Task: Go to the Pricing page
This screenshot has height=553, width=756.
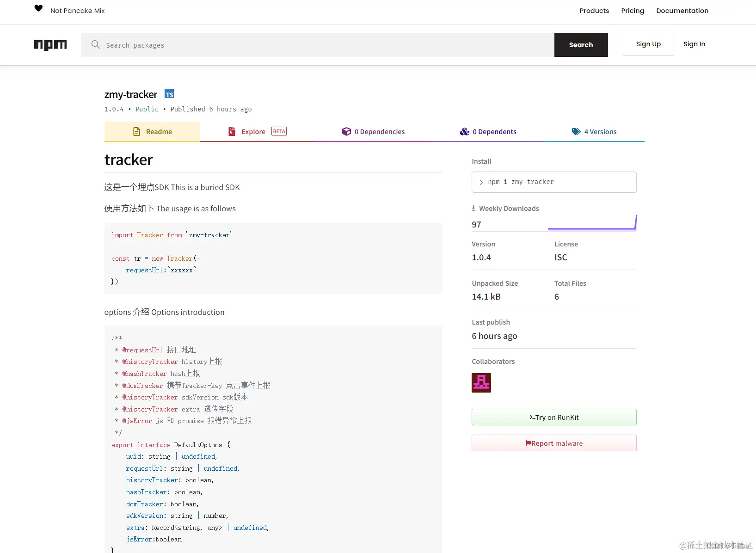Action: coord(633,11)
